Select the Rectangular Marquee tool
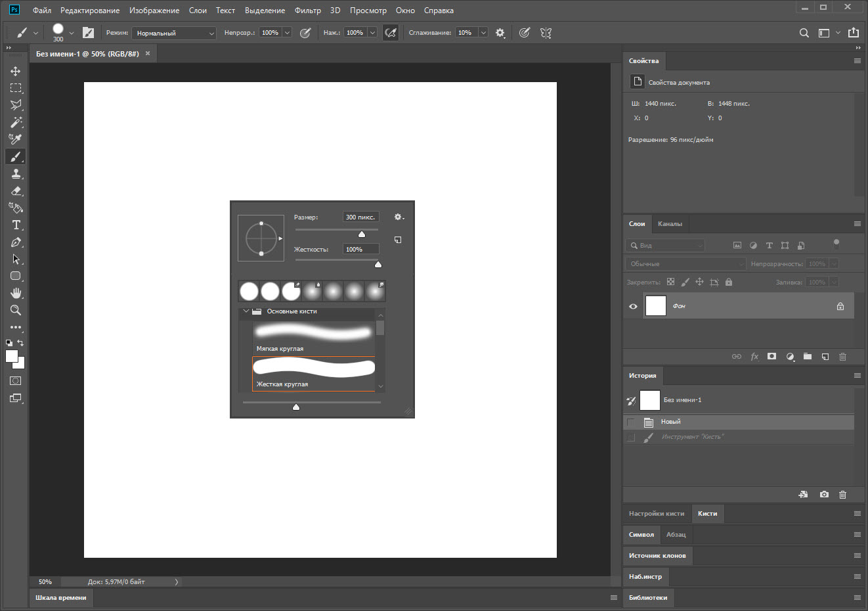The width and height of the screenshot is (868, 611). 16,88
